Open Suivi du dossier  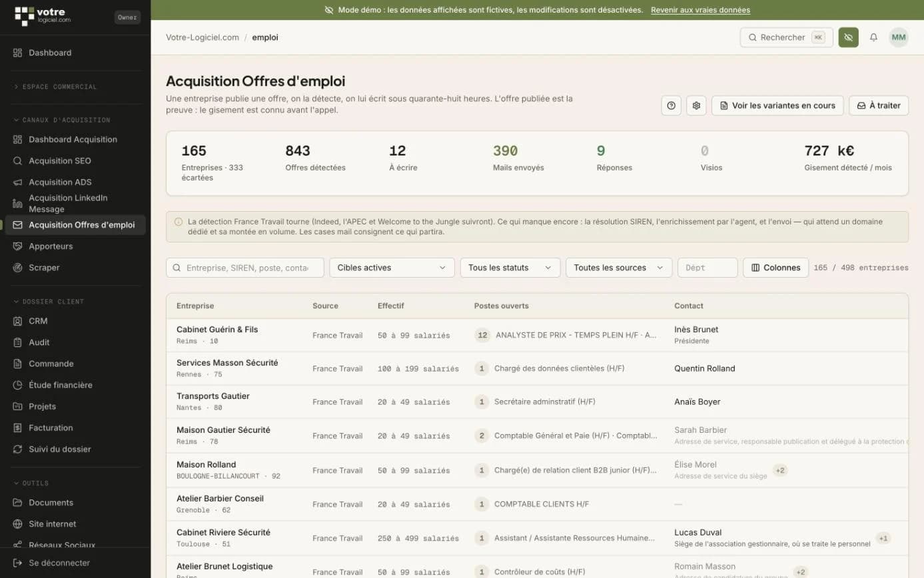tap(75, 449)
